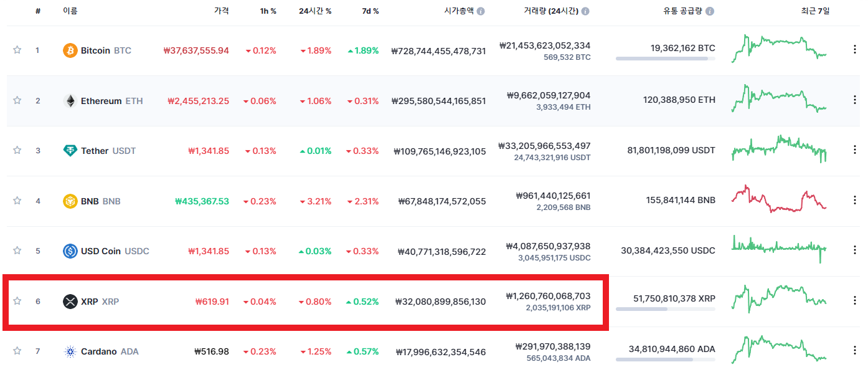
Task: Click the Ethereum logo icon
Action: (x=70, y=101)
